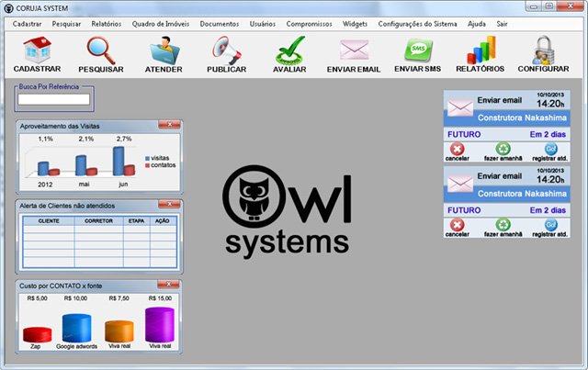Minimize the Coruja System window
The height and width of the screenshot is (370, 588).
533,6
